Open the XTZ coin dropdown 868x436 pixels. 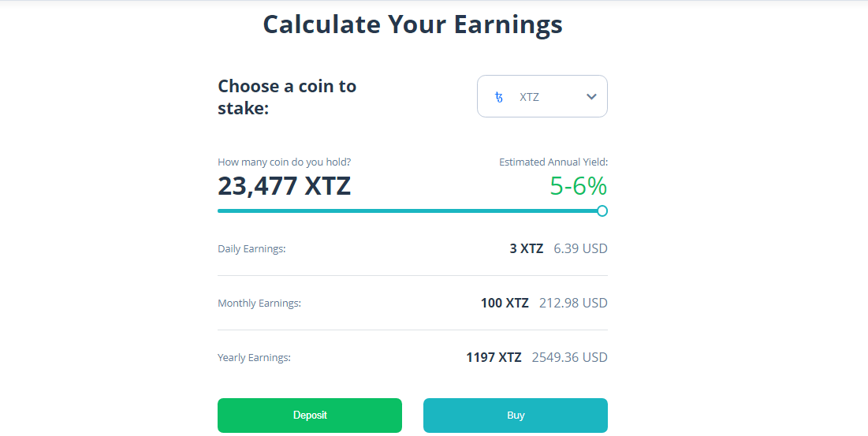click(x=542, y=96)
